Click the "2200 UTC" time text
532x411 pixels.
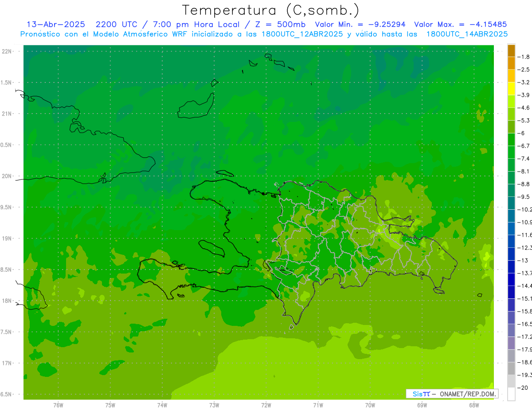click(x=117, y=24)
